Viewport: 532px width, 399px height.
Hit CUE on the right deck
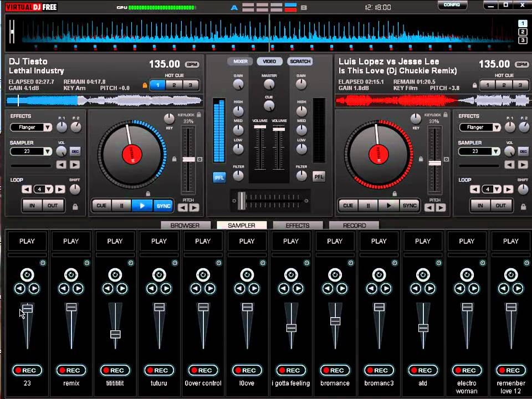point(348,206)
